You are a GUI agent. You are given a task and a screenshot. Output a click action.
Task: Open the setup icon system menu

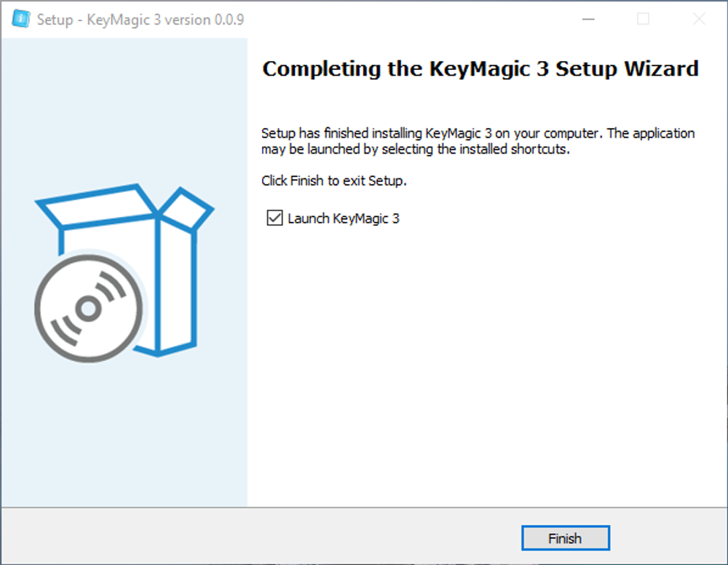tap(20, 19)
